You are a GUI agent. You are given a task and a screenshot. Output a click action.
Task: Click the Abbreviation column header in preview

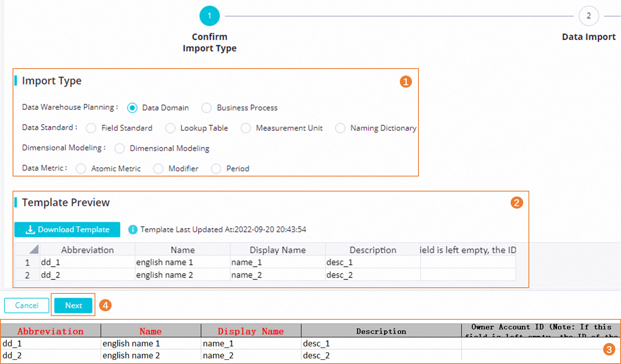click(87, 250)
